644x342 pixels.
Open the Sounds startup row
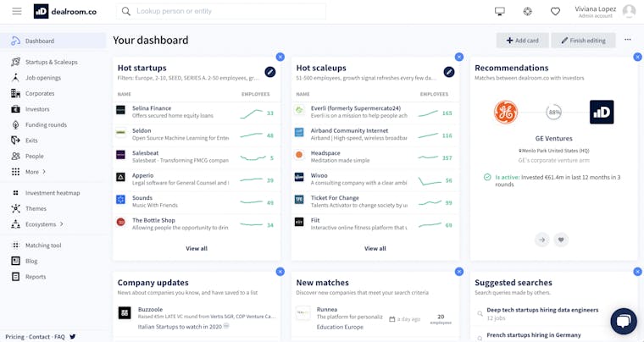197,201
